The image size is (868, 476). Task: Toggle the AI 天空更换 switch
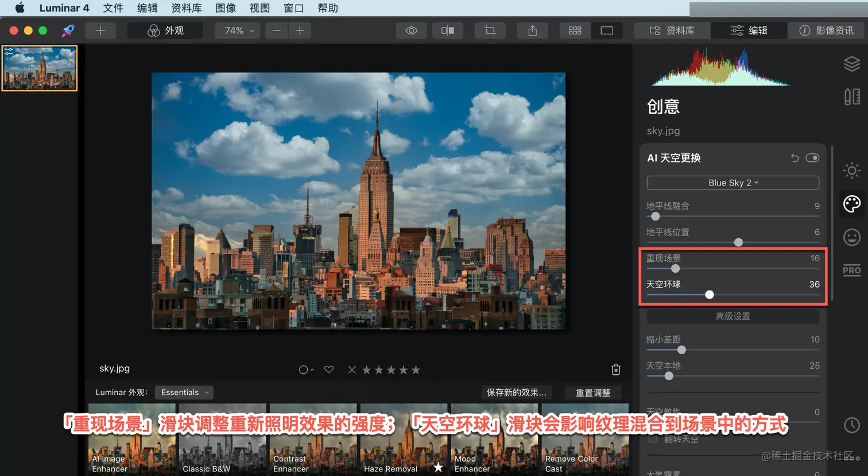pos(812,158)
